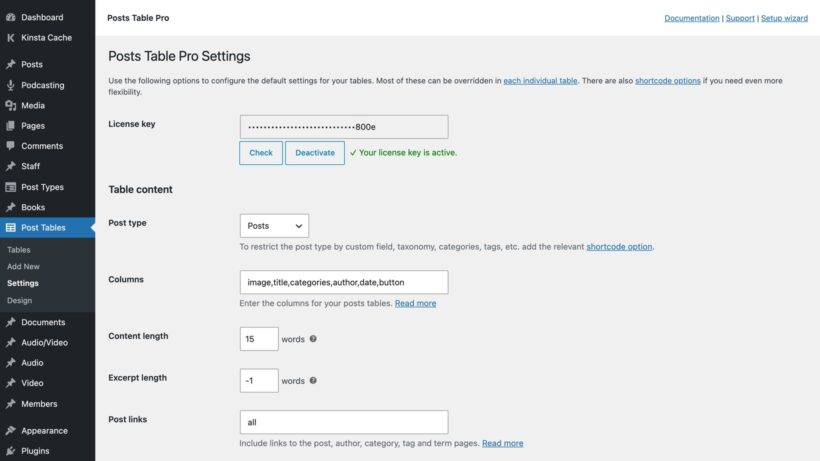The image size is (820, 461).
Task: Click the Deactivate license button
Action: point(315,153)
